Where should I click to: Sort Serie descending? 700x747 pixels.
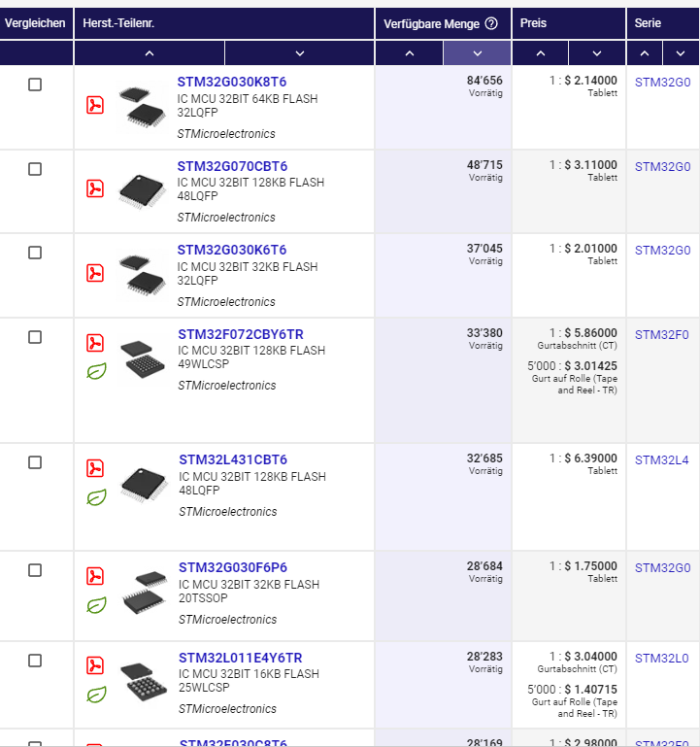(681, 52)
